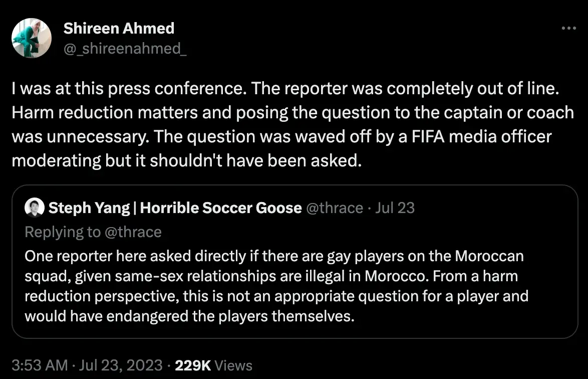This screenshot has width=588, height=379.
Task: Click the Jul 23 date on the quoted tweet
Action: pos(395,207)
